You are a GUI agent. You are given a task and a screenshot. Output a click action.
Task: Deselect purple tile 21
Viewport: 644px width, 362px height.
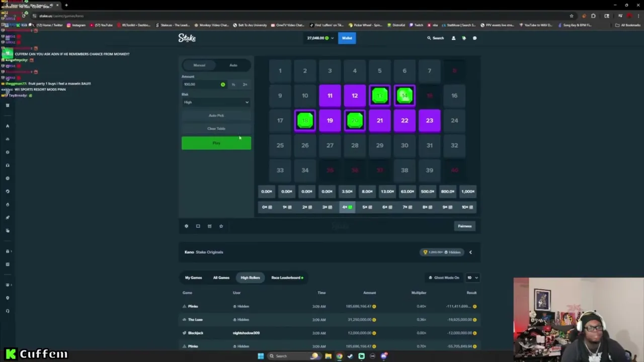tap(380, 121)
